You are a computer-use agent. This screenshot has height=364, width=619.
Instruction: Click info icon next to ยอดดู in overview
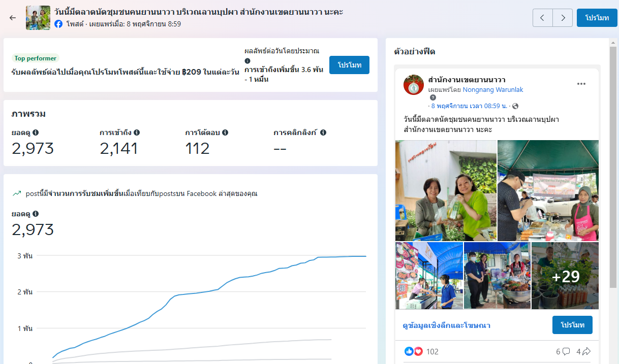coord(36,133)
